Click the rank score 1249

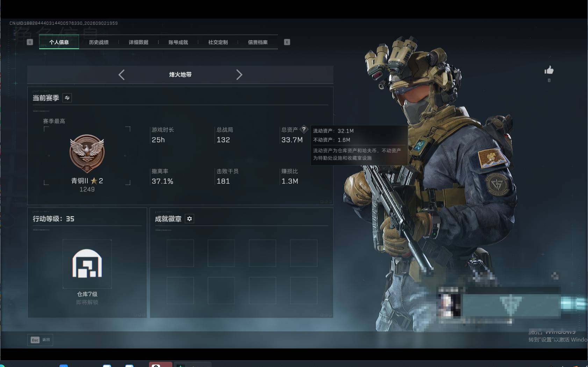87,189
